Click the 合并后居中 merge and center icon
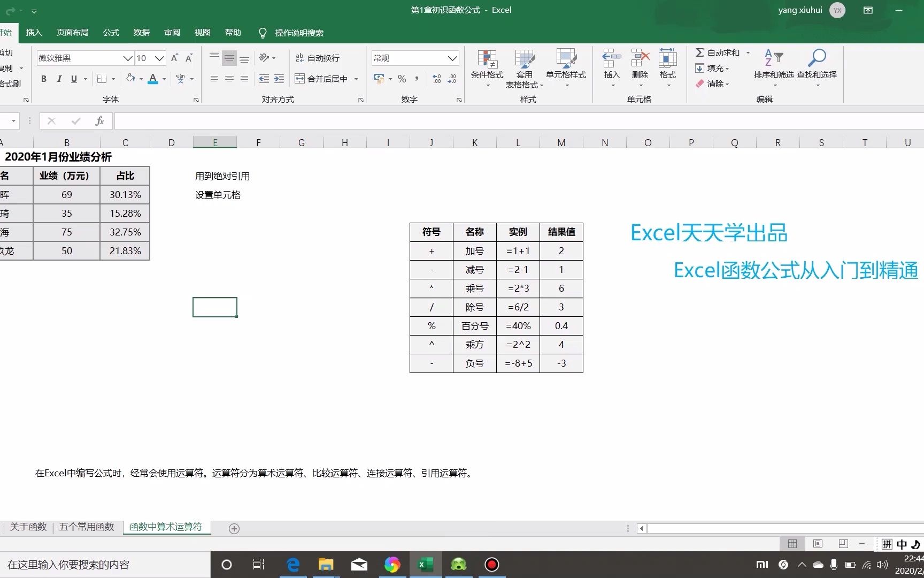This screenshot has width=924, height=578. point(300,78)
